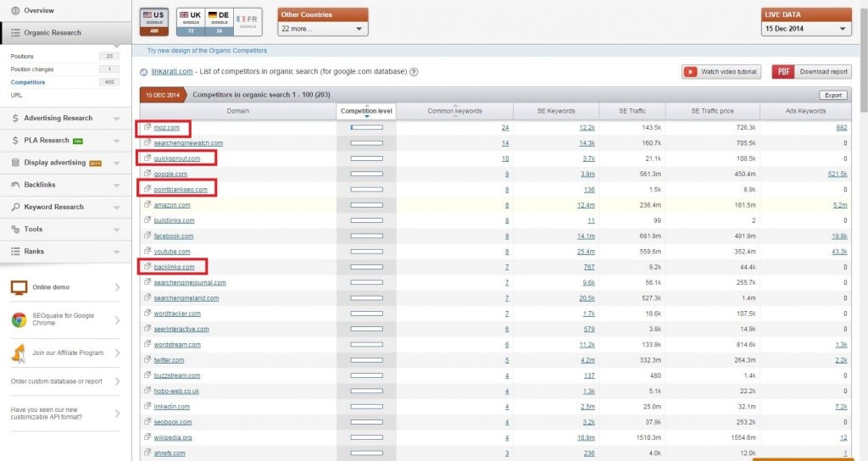Image resolution: width=868 pixels, height=461 pixels.
Task: Expand the Tools section
Action: (116, 229)
